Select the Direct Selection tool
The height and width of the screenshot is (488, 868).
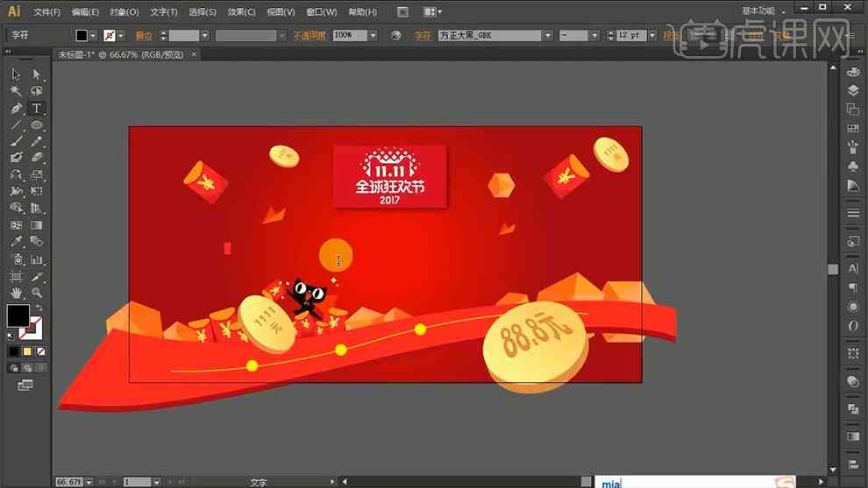37,74
